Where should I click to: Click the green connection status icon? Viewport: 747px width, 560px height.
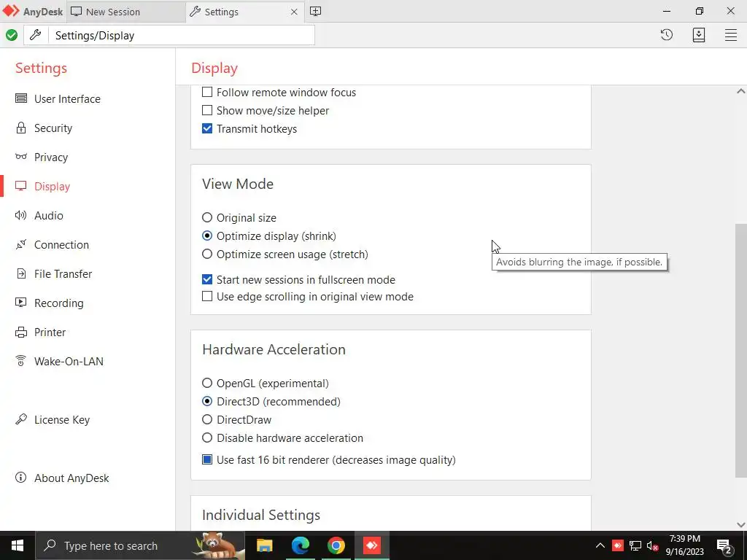click(12, 35)
